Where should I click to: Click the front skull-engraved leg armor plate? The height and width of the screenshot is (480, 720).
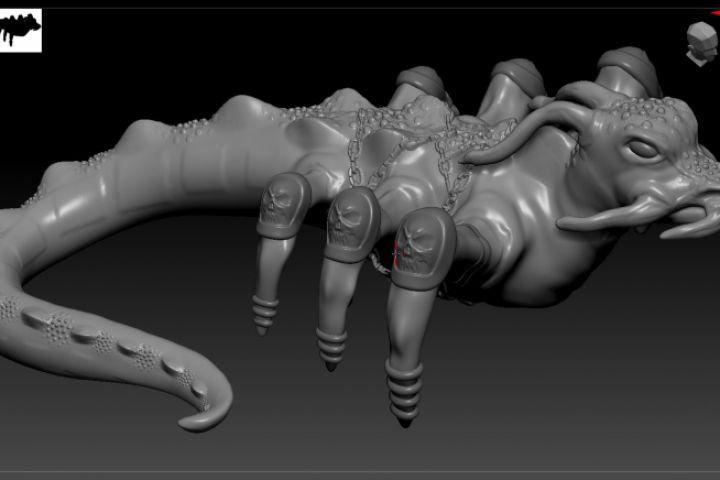421,248
